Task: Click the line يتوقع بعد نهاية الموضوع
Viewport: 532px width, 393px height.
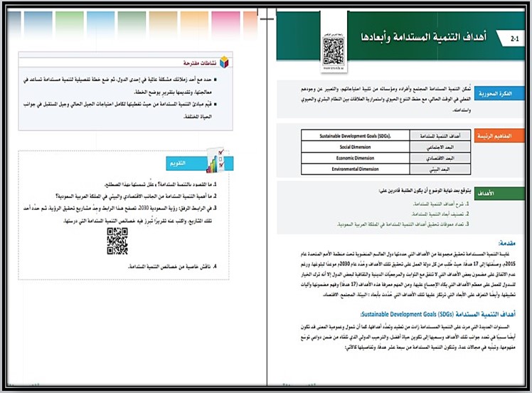Action: [425, 191]
